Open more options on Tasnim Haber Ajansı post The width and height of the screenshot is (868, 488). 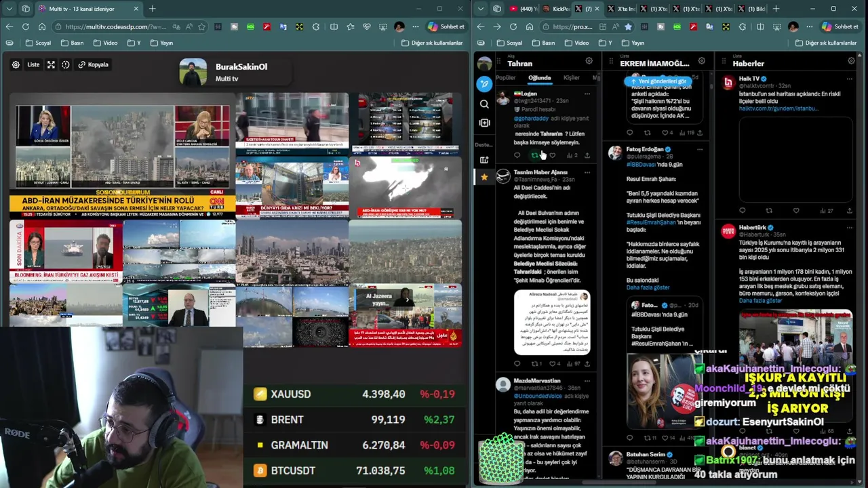coord(587,172)
